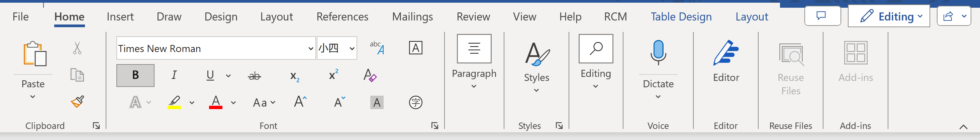Open the font size dropdown
Viewport: 980px width, 140px height.
[352, 48]
